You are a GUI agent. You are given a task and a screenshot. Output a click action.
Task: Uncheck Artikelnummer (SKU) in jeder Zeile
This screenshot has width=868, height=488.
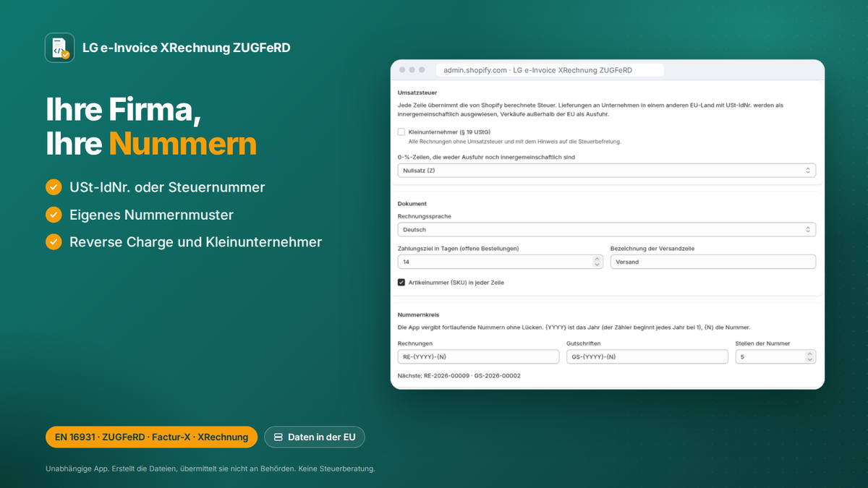coord(401,282)
